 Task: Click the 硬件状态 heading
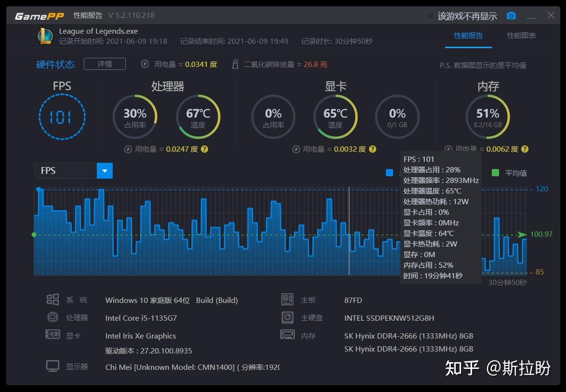[x=55, y=64]
